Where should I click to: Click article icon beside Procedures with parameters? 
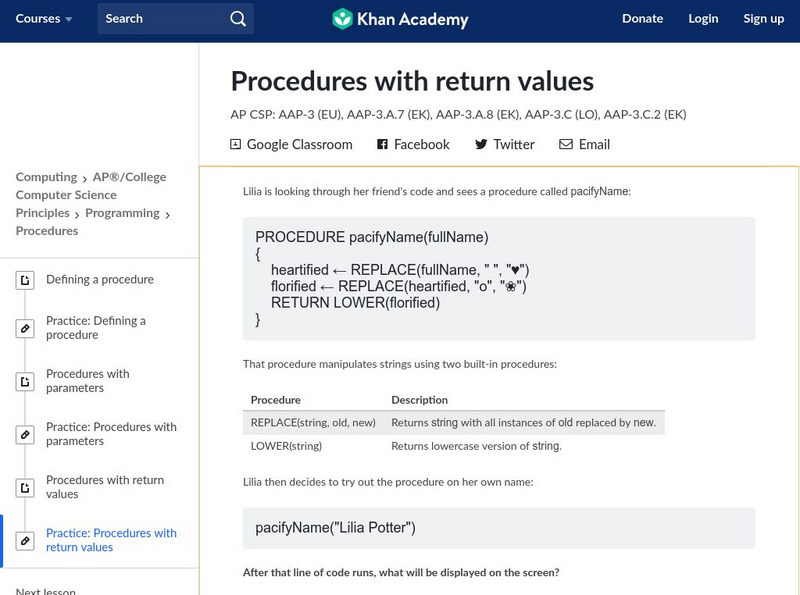25,381
